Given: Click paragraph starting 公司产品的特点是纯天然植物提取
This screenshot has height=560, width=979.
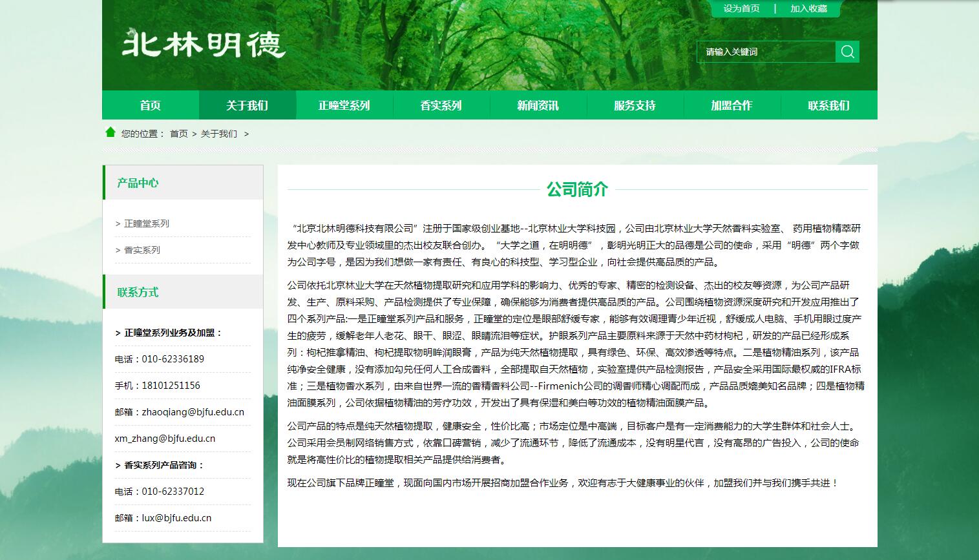Looking at the screenshot, I should tap(574, 443).
